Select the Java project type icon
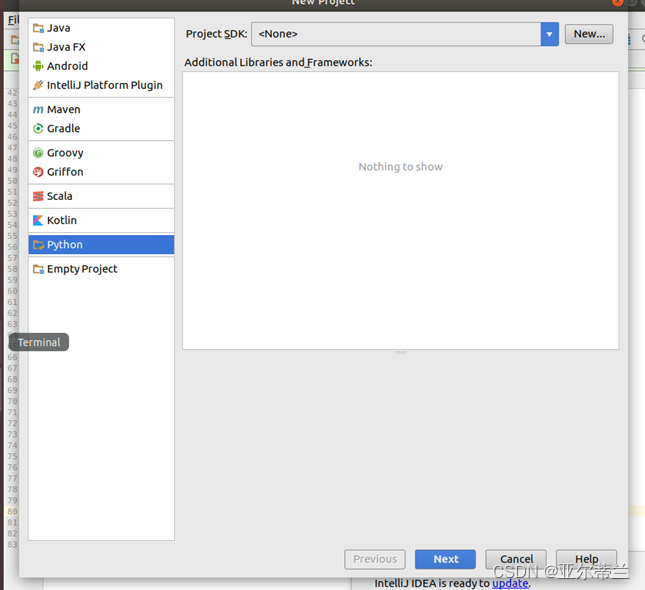Image resolution: width=645 pixels, height=590 pixels. pyautogui.click(x=38, y=28)
